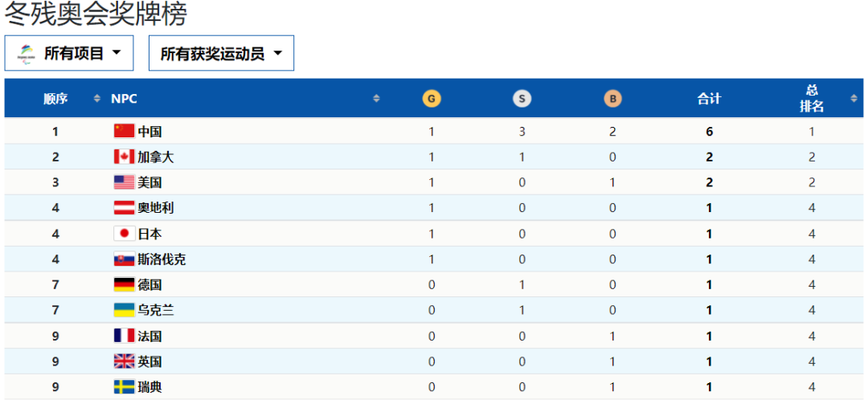Click the NPC column header label
868x404 pixels.
click(x=124, y=99)
